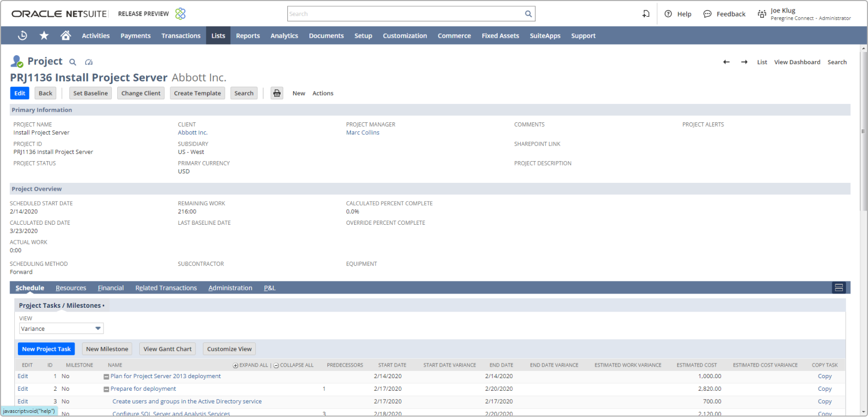This screenshot has height=417, width=868.
Task: Open the Payments menu
Action: pyautogui.click(x=136, y=36)
